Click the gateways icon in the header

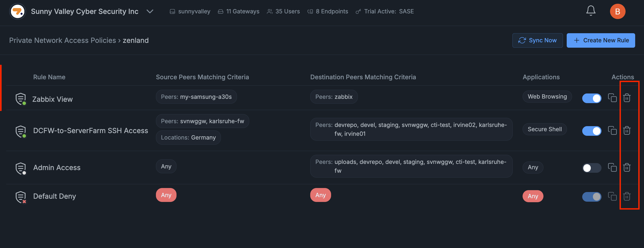tap(220, 11)
